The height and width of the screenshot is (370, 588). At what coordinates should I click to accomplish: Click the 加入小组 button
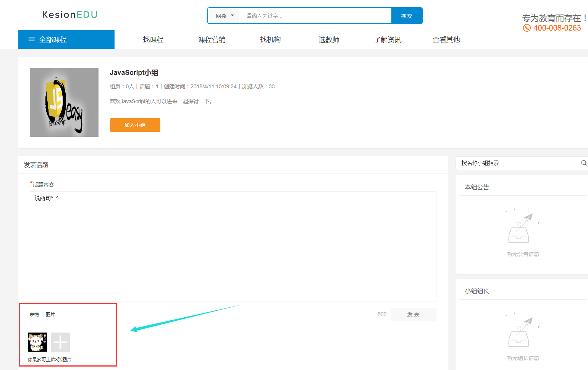coord(135,125)
